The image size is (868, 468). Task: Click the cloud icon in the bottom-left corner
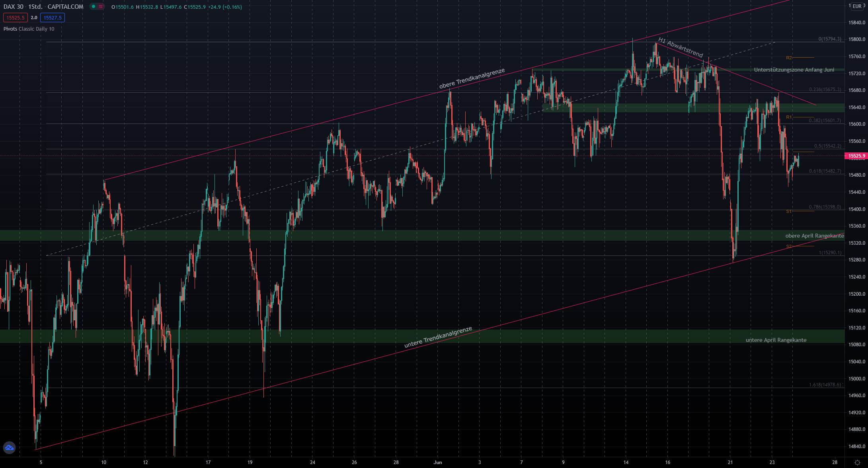[9, 448]
